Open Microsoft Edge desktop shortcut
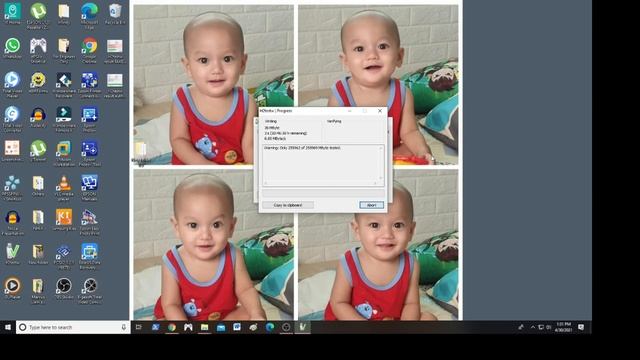640x360 pixels. click(89, 16)
